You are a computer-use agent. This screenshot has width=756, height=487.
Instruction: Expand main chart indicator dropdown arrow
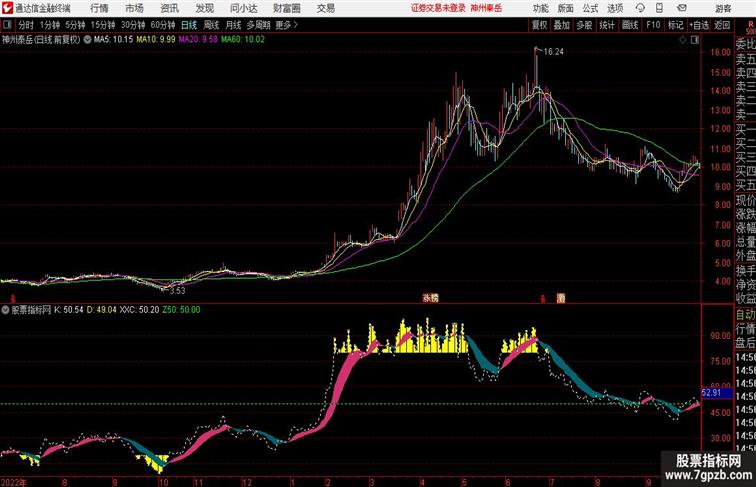(x=87, y=40)
